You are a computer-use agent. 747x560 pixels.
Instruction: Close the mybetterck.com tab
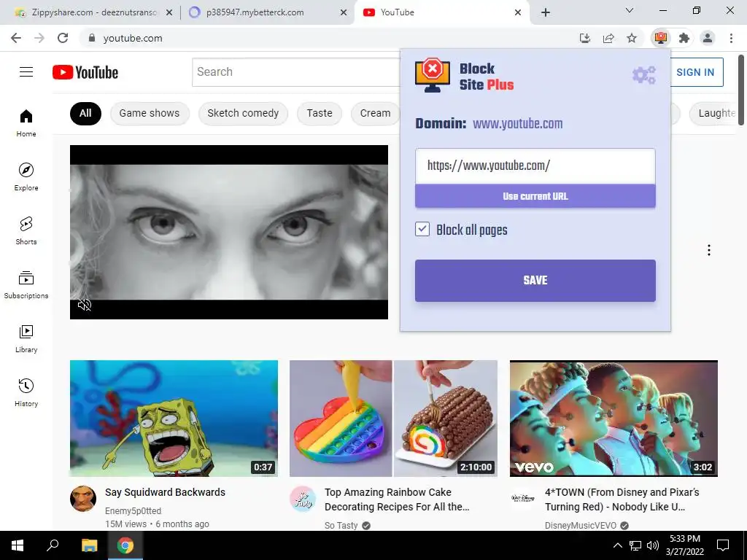click(x=344, y=12)
